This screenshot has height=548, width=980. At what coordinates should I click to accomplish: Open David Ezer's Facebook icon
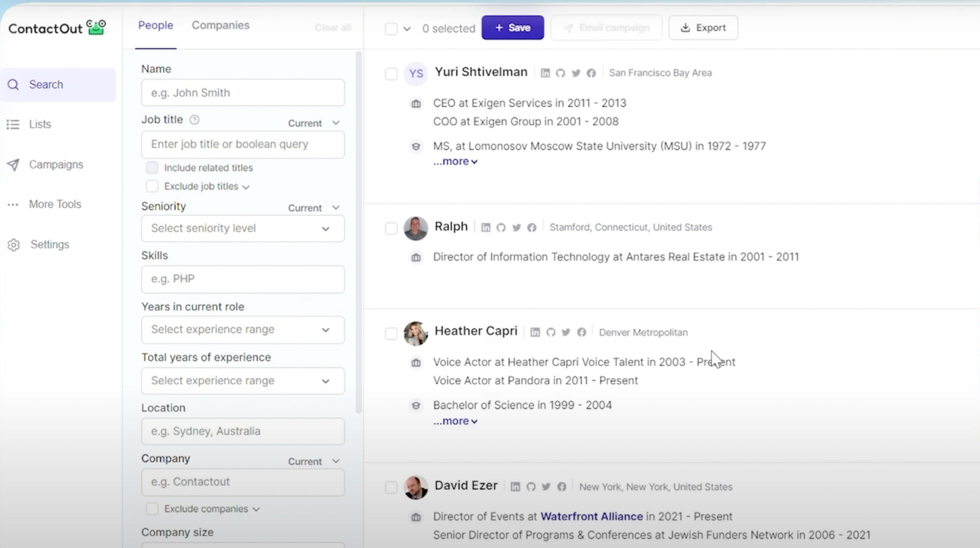[x=561, y=487]
